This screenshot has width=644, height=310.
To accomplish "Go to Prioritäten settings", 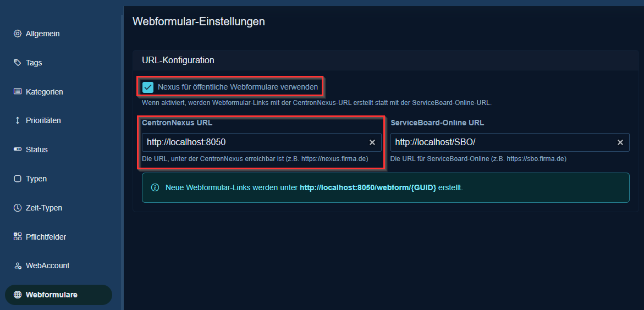I will pos(58,120).
